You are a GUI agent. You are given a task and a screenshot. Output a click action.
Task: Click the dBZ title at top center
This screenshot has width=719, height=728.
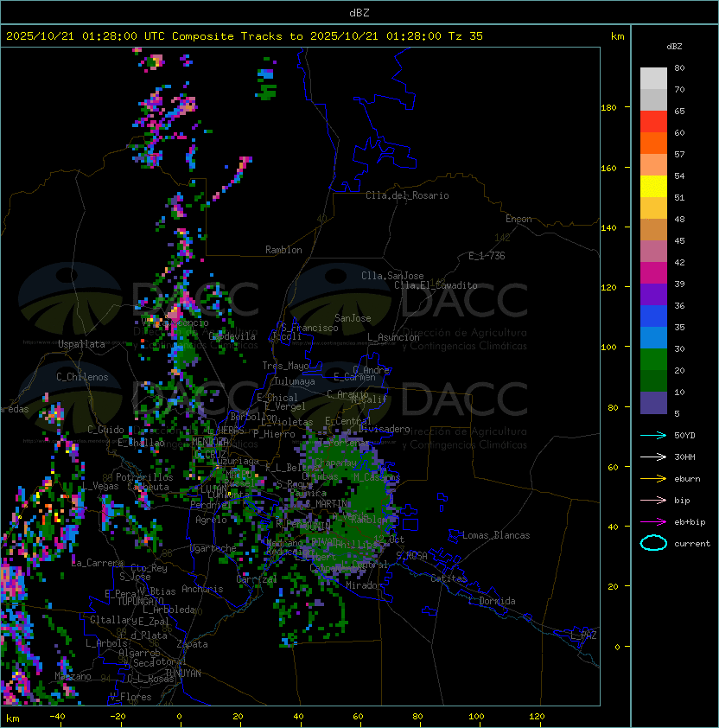pos(359,12)
